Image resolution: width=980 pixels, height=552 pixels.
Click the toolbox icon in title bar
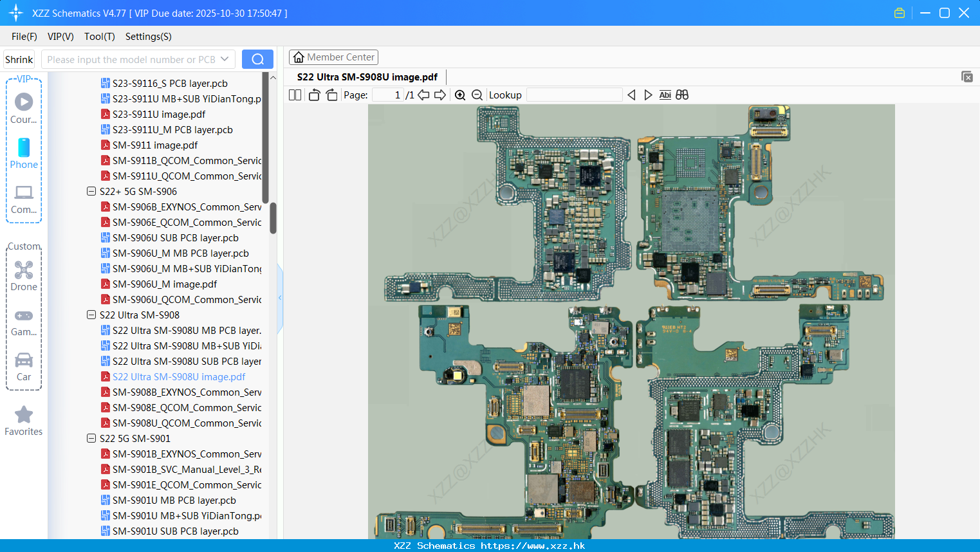(x=900, y=13)
